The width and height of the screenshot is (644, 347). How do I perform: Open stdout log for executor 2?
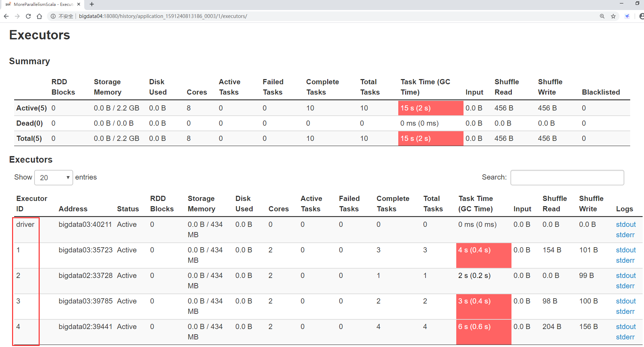[626, 276]
